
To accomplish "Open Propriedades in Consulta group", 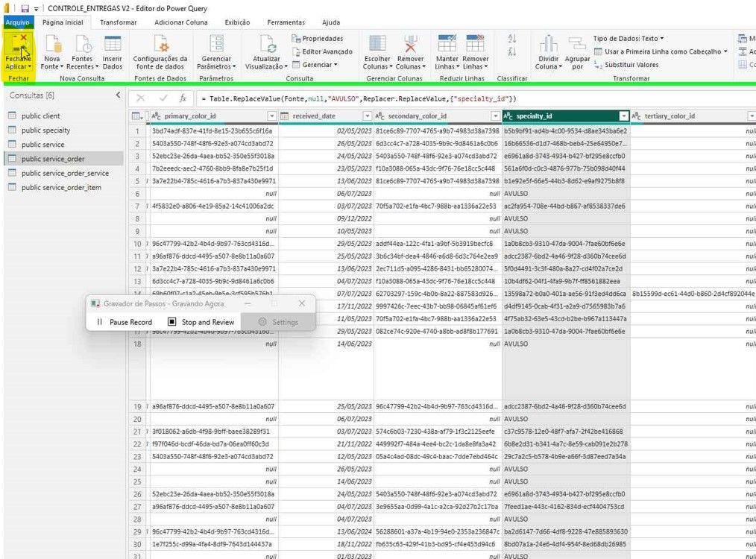I will point(318,39).
